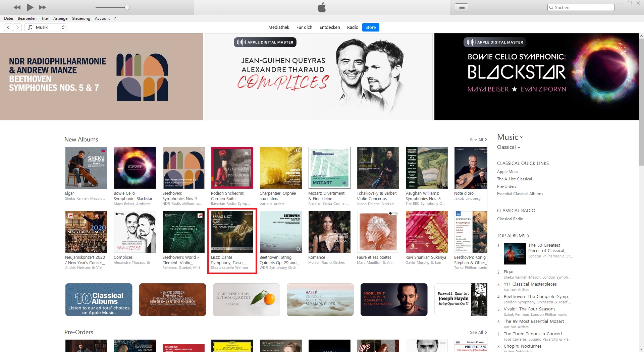Adjust the volume slider knob
Viewport: 644px width, 352px height.
(127, 7)
